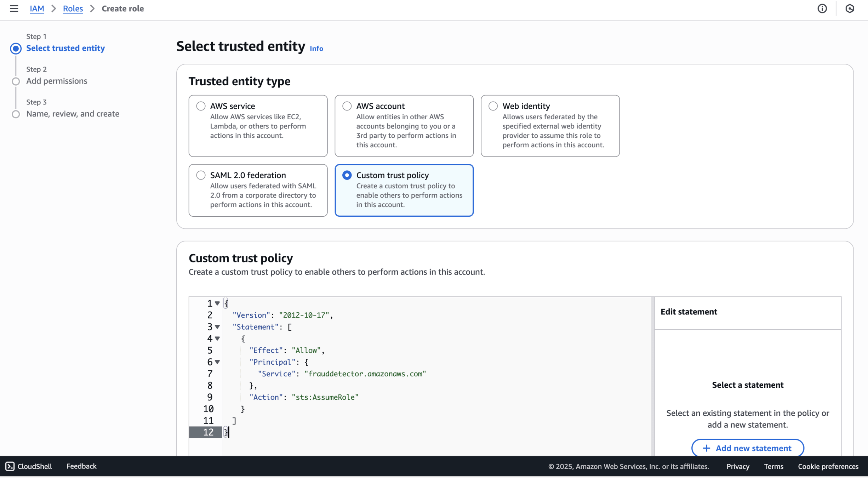Choose the AWS account trusted entity option

click(347, 106)
